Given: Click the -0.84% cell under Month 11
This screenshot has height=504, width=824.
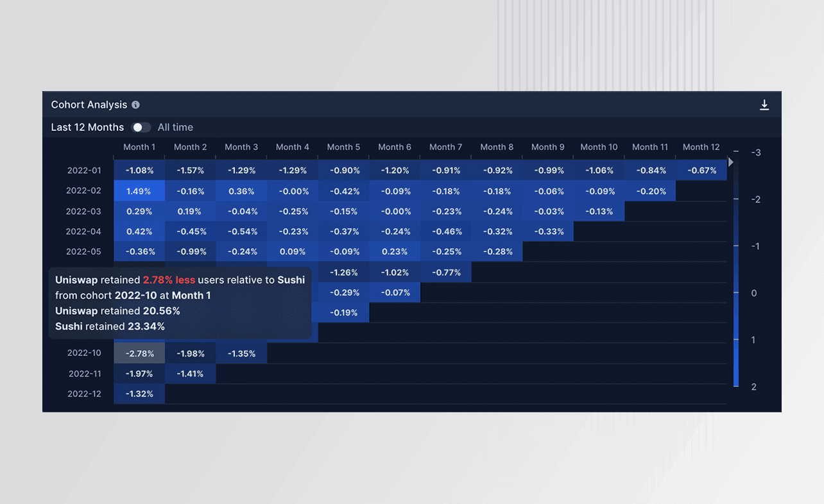Looking at the screenshot, I should 650,171.
